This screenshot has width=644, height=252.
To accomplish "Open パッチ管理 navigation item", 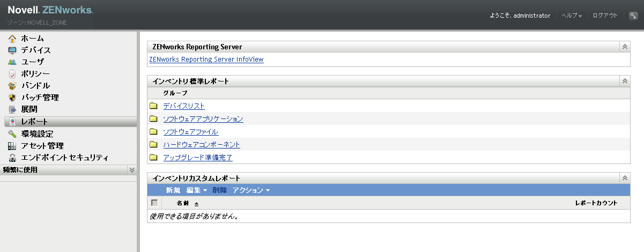I will click(40, 98).
